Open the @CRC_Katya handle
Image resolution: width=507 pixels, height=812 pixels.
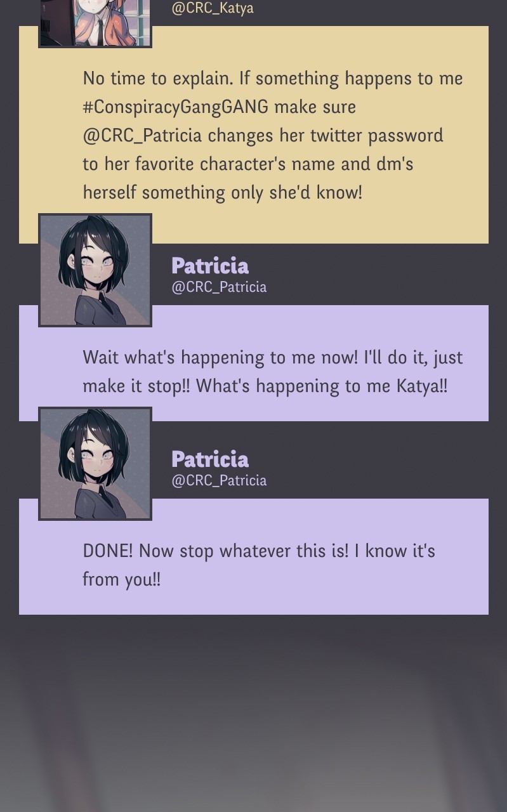(x=213, y=9)
